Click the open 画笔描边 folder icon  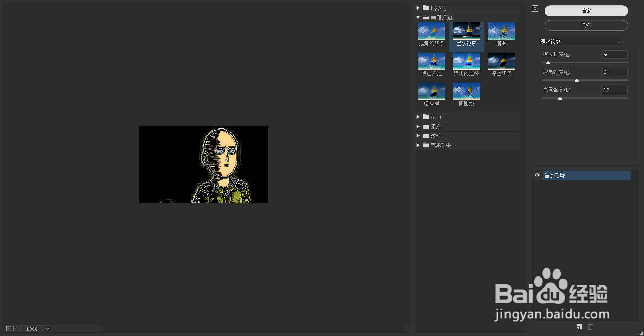[x=426, y=17]
